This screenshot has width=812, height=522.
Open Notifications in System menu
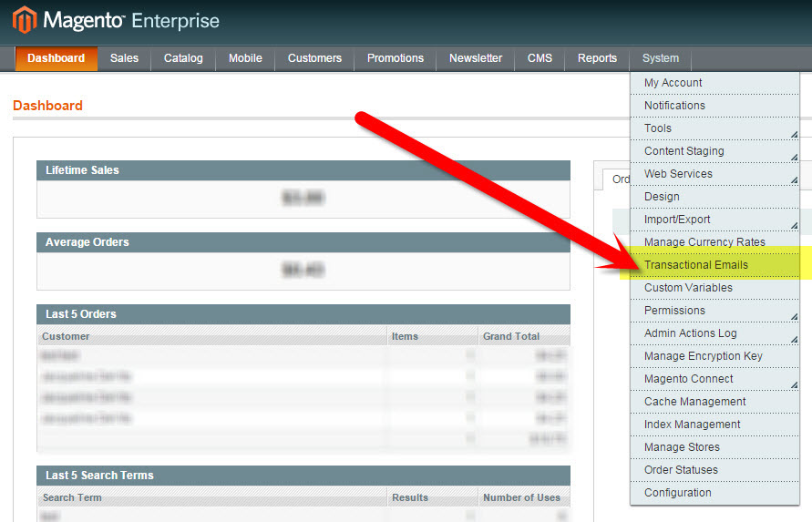tap(714, 106)
